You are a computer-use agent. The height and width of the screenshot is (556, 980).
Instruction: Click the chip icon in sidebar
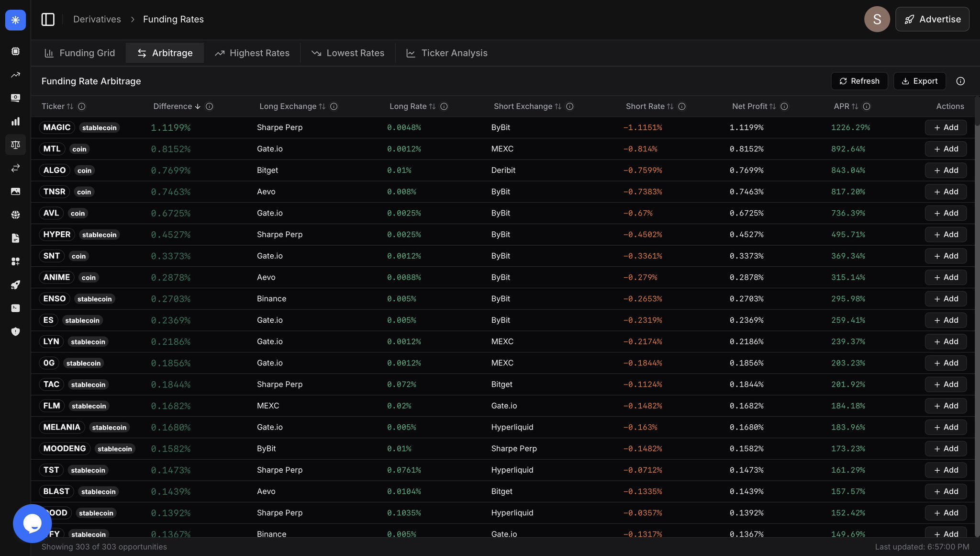15,51
